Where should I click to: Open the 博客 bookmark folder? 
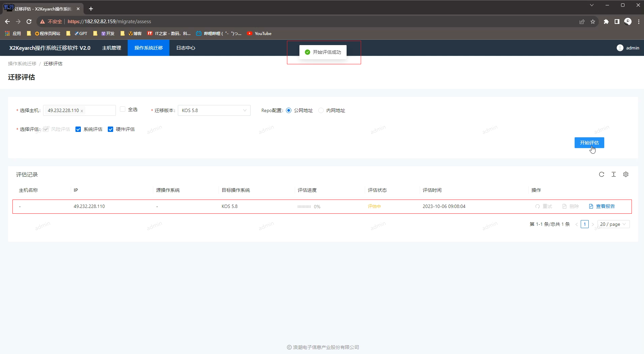pos(131,33)
